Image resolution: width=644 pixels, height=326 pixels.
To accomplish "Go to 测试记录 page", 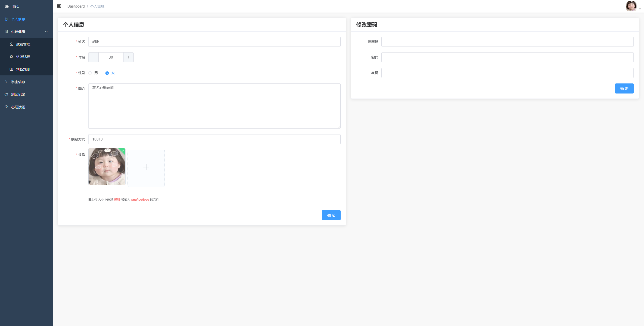I will (26, 95).
